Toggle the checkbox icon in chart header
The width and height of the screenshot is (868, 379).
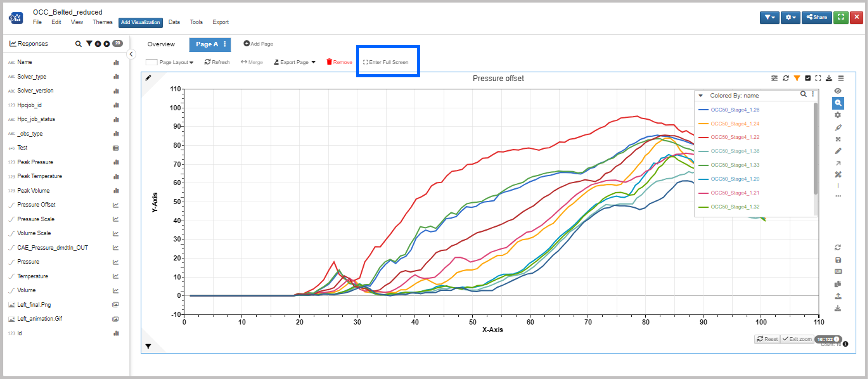[808, 78]
